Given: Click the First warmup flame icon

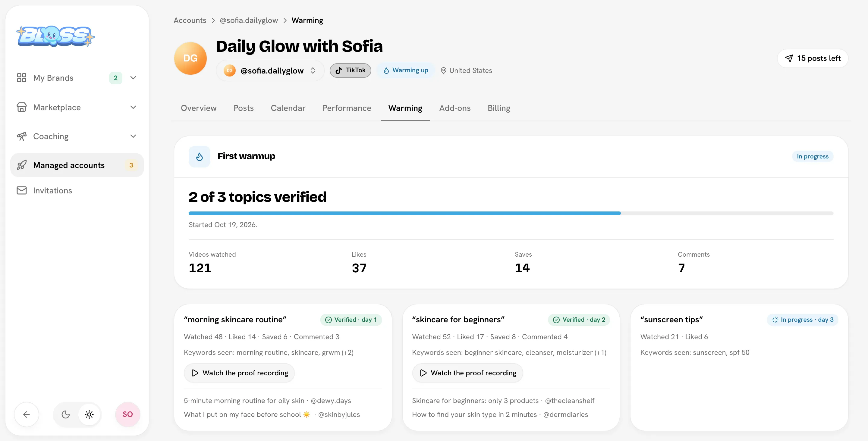Looking at the screenshot, I should 200,157.
